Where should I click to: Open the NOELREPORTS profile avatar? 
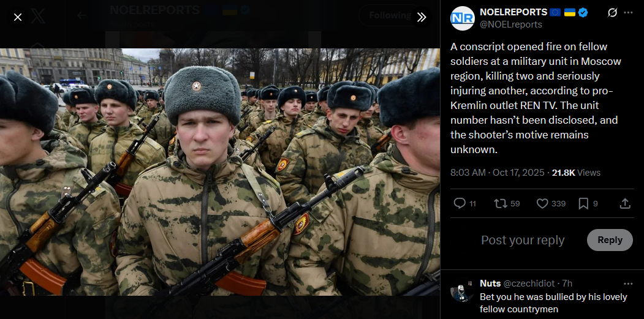pos(463,18)
